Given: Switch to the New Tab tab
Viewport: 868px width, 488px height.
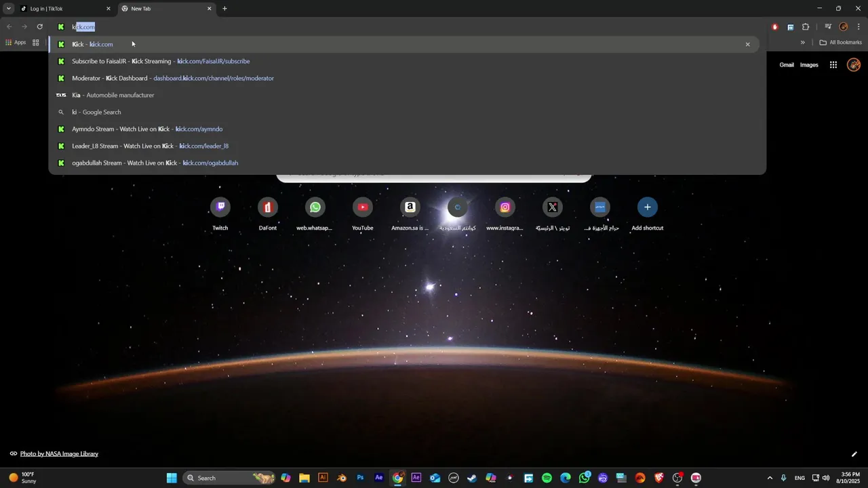Looking at the screenshot, I should [166, 9].
